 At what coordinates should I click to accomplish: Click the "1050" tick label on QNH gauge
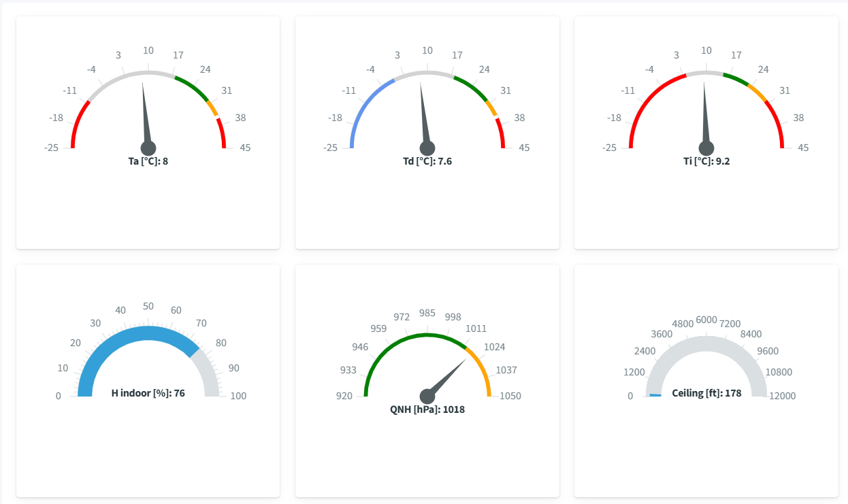pyautogui.click(x=510, y=396)
